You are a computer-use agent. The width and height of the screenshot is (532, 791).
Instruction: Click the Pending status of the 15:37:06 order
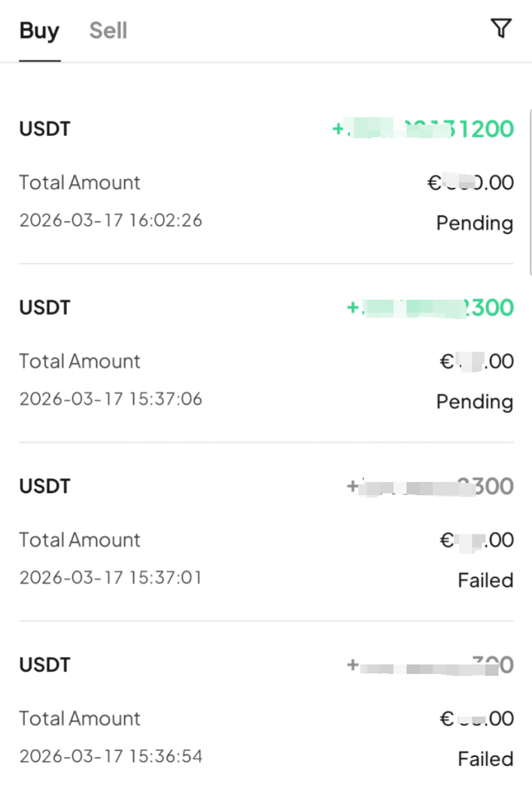pyautogui.click(x=474, y=402)
